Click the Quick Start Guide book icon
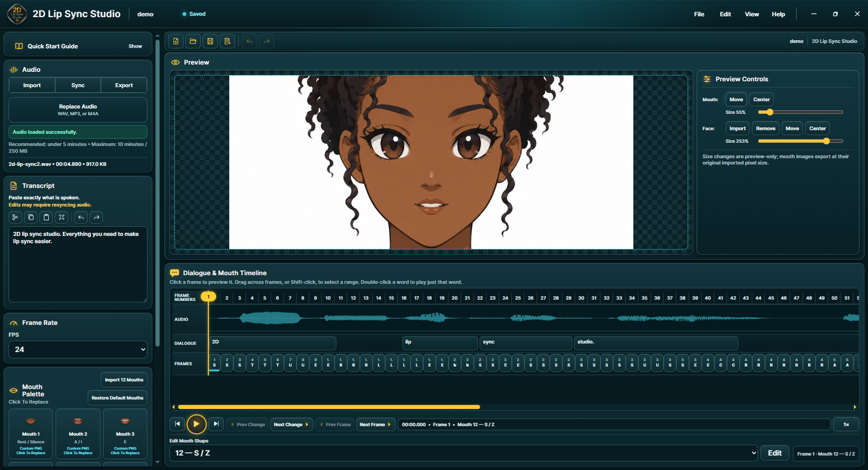This screenshot has height=470, width=868. coord(19,46)
